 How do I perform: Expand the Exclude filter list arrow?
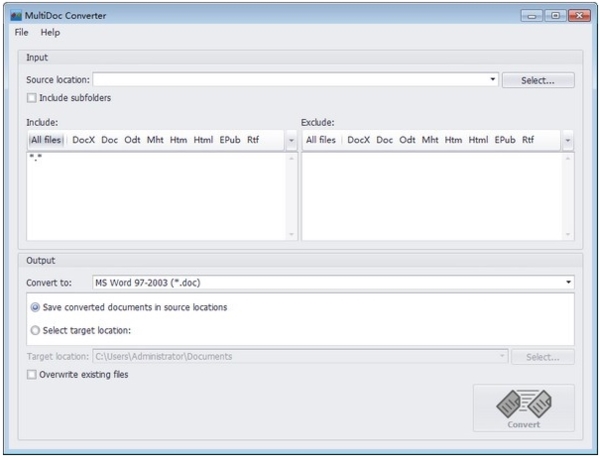[568, 140]
